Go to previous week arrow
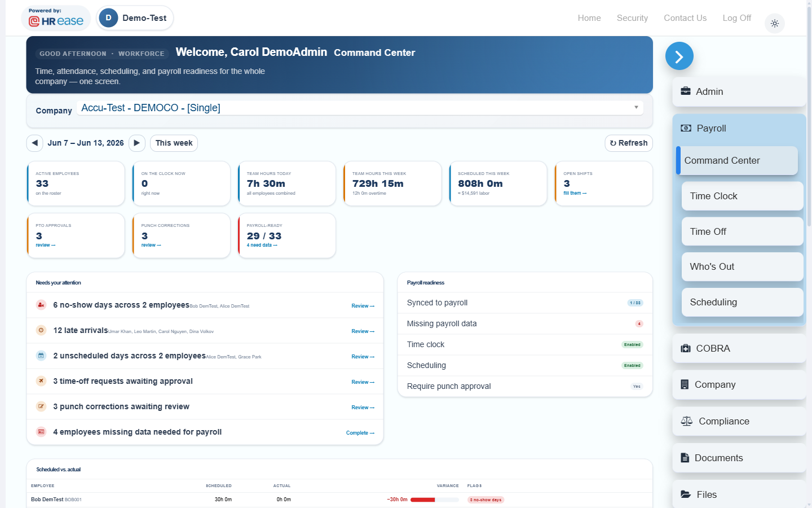The height and width of the screenshot is (508, 812). click(35, 143)
